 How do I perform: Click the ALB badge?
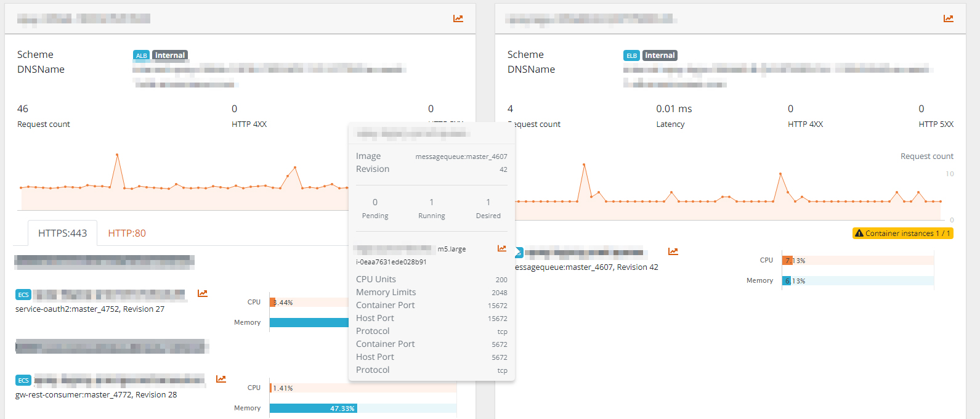[142, 55]
